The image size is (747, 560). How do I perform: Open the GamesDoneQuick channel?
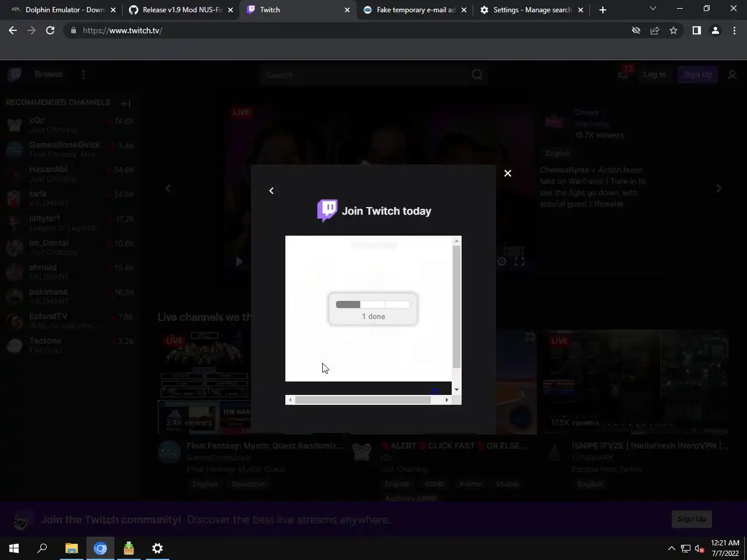[x=70, y=149]
